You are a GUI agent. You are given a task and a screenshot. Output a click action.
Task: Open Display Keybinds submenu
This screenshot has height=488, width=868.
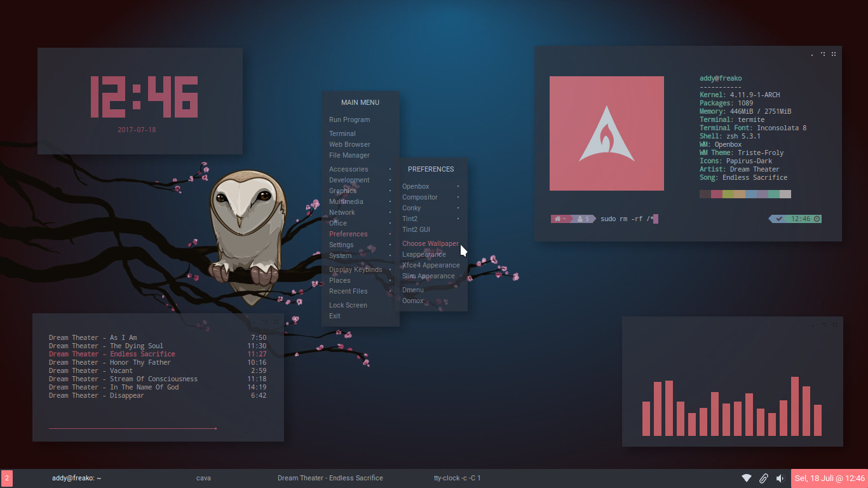360,269
